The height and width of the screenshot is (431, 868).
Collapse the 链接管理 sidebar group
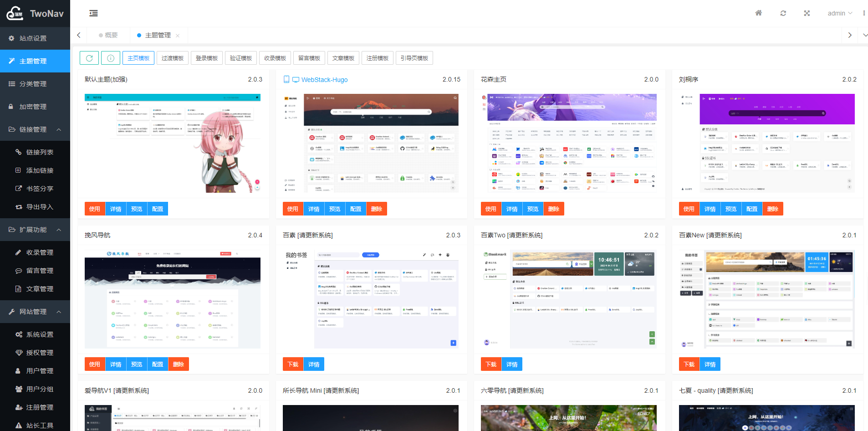[x=35, y=129]
